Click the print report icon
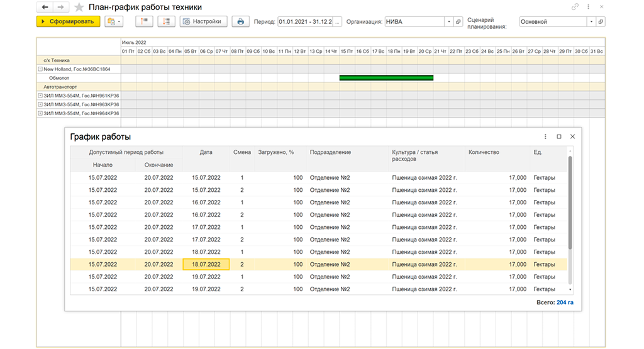Image resolution: width=644 pixels, height=349 pixels. click(240, 21)
